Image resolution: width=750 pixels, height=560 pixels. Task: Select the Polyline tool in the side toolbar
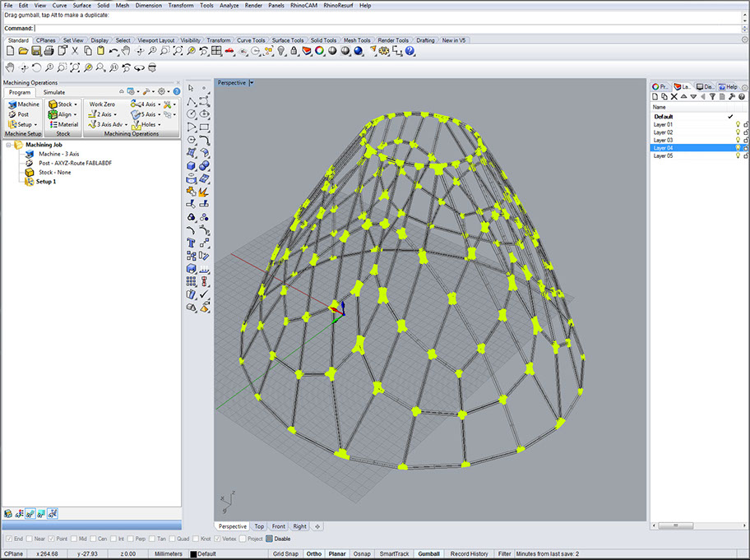click(192, 101)
